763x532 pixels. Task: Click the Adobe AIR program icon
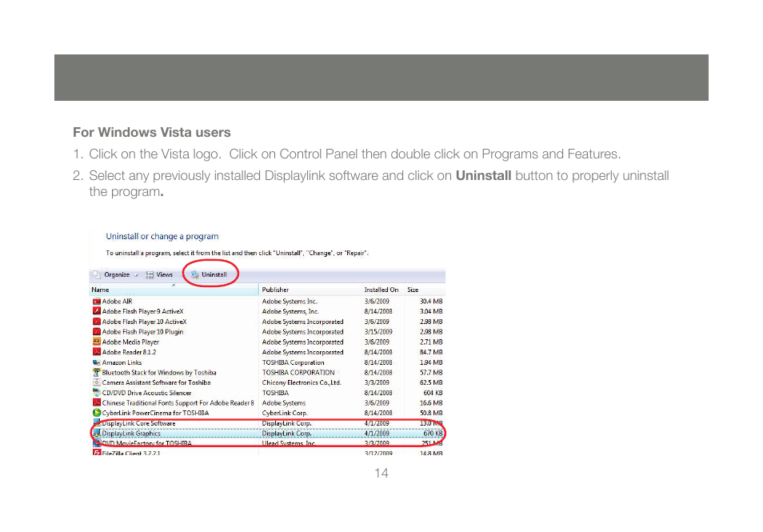point(96,302)
